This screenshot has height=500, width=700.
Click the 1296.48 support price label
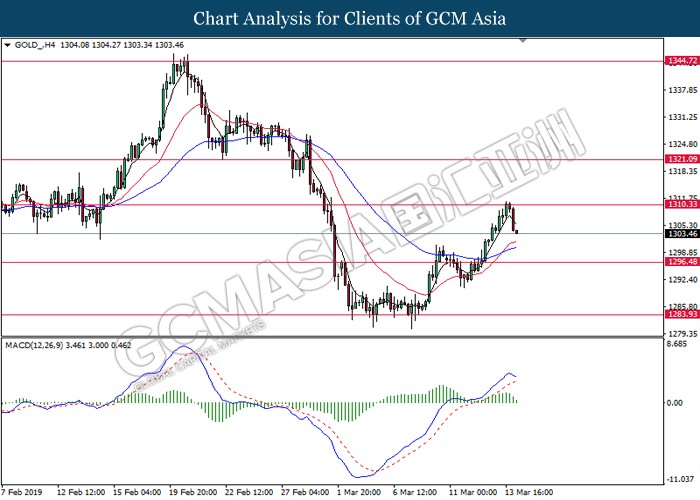(682, 262)
